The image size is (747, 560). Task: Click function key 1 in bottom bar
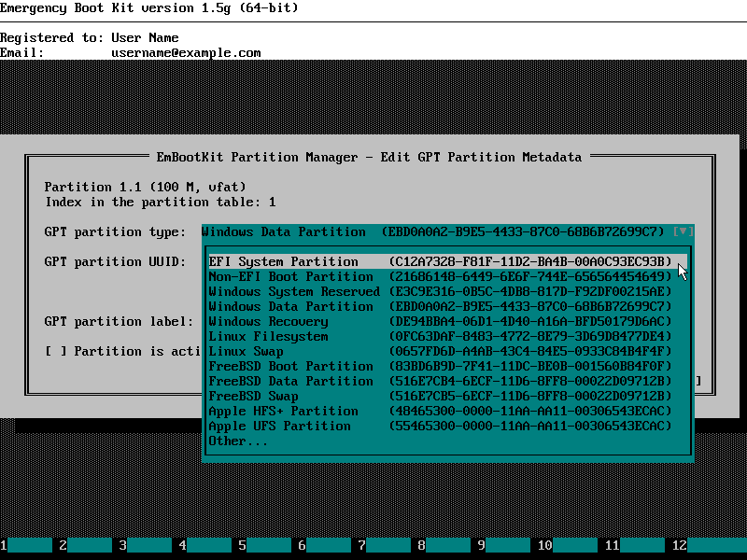[26, 545]
